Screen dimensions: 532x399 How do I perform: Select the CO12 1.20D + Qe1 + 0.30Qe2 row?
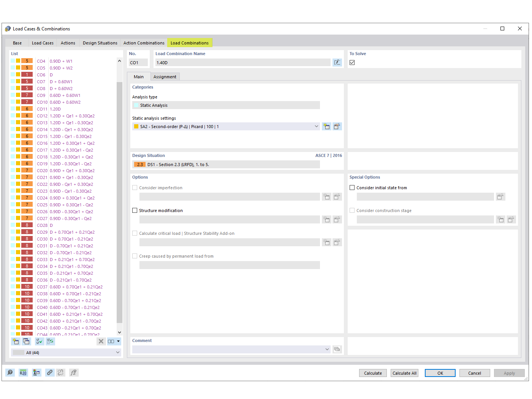(63, 116)
